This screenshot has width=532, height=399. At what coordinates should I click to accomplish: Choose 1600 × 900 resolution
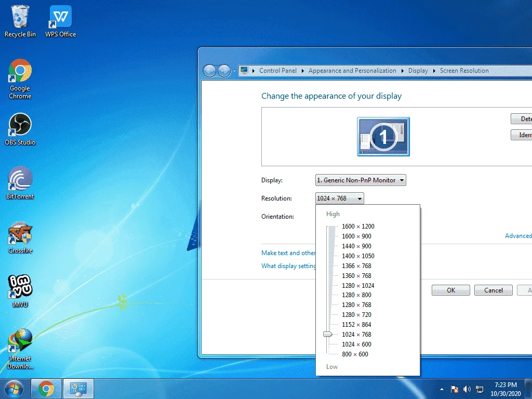pyautogui.click(x=356, y=236)
